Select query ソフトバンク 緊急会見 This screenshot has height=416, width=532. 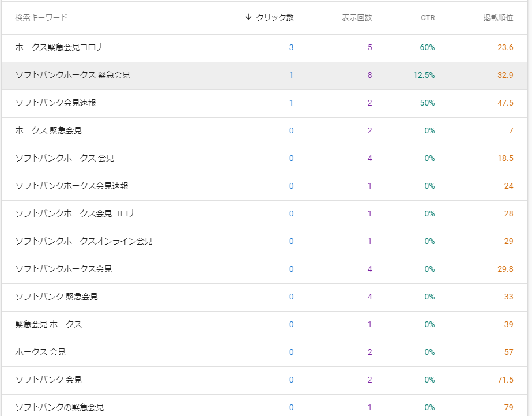point(56,297)
